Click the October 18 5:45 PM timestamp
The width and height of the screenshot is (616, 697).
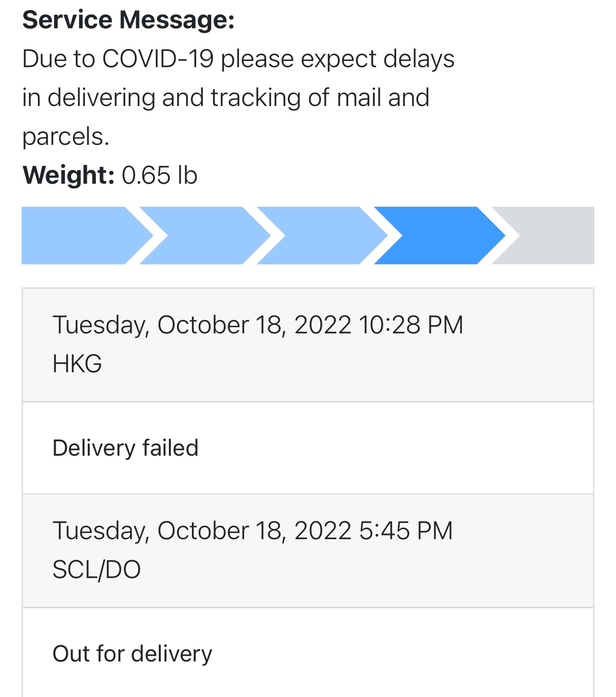pos(253,531)
